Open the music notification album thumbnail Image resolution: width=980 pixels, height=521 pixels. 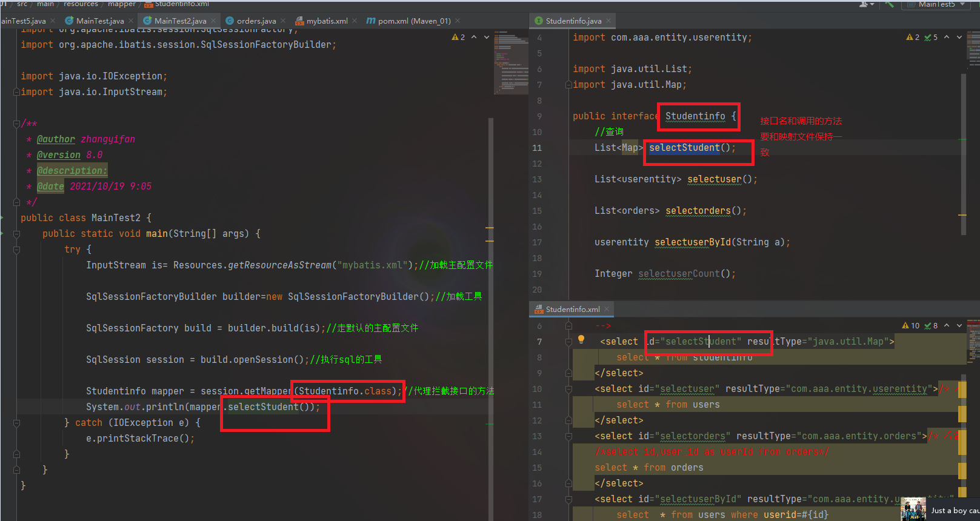coord(913,509)
